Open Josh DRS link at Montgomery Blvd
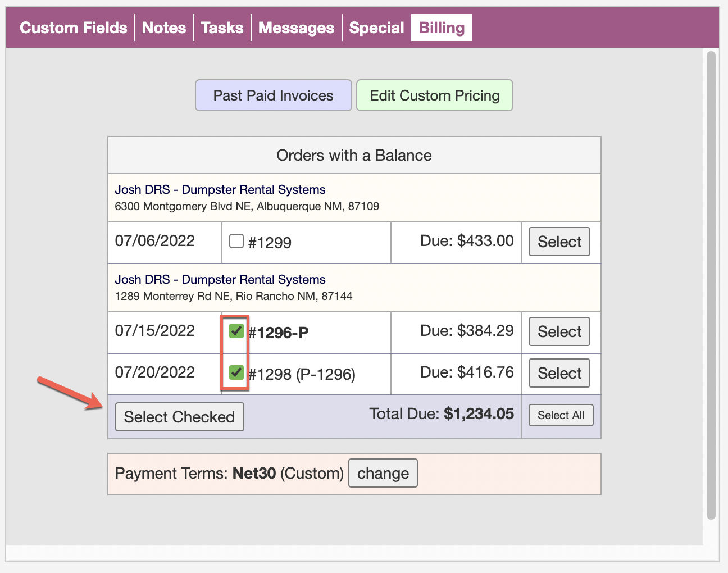This screenshot has width=728, height=573. click(x=220, y=190)
